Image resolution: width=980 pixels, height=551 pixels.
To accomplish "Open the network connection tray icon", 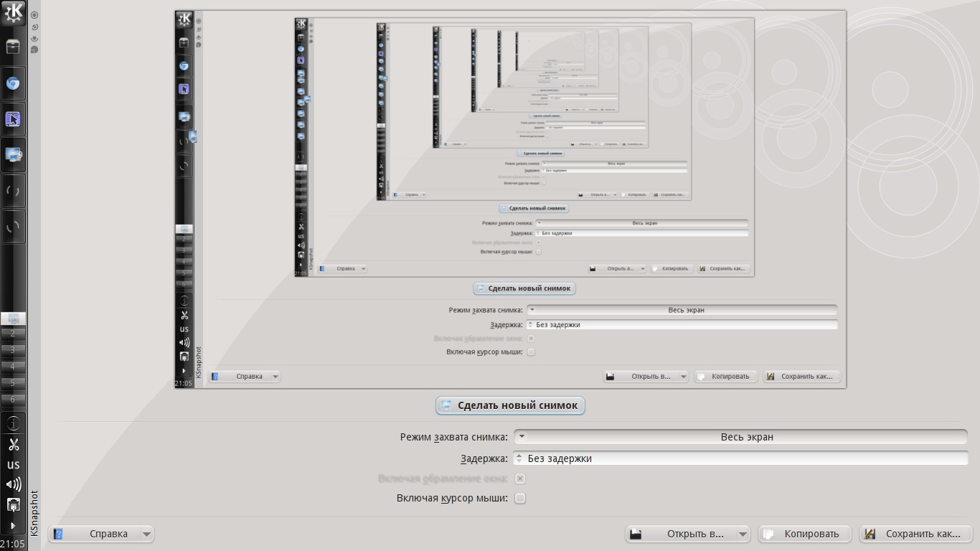I will (13, 505).
